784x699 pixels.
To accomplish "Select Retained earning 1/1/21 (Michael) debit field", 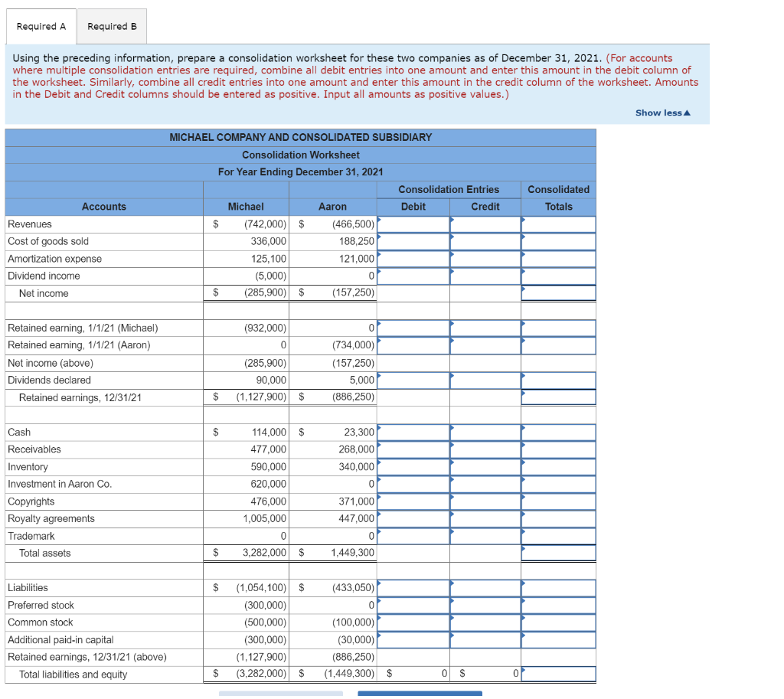I will point(413,328).
